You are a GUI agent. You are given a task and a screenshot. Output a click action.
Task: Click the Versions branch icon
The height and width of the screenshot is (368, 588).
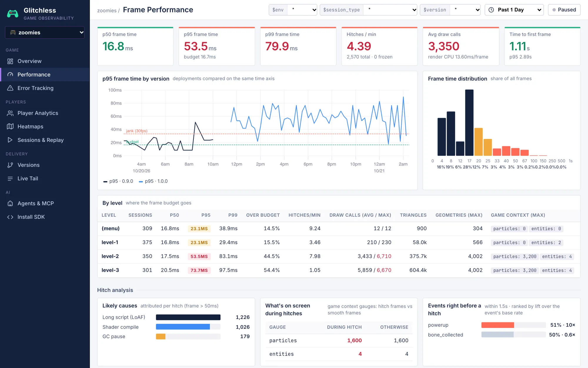coord(10,165)
